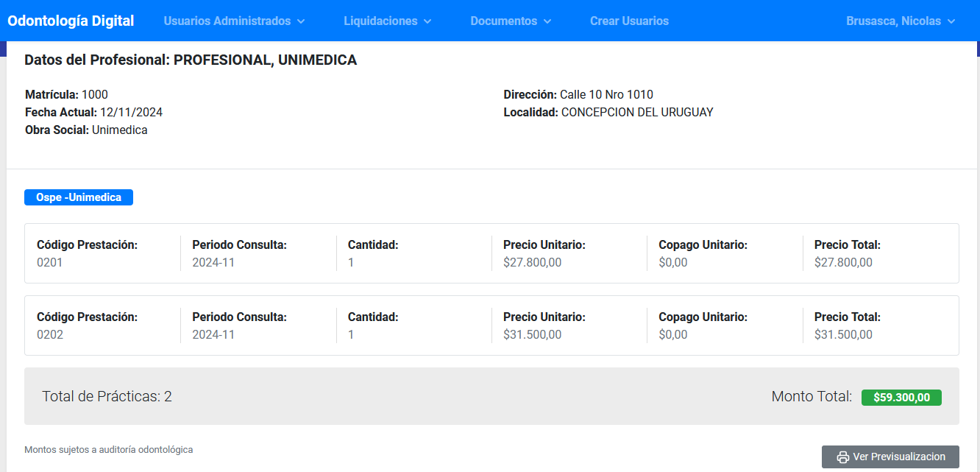
Task: Click the chevron beside Liquidaciones
Action: pos(429,21)
